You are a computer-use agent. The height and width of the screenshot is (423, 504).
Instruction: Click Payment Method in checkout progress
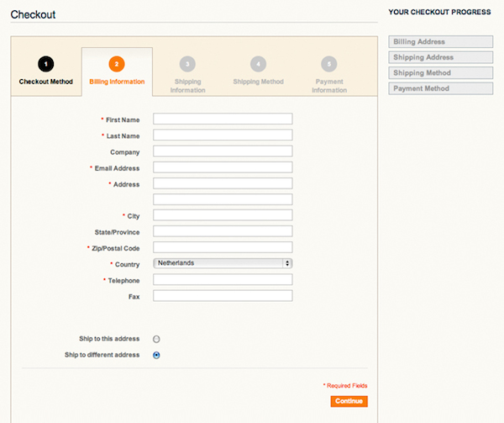441,88
